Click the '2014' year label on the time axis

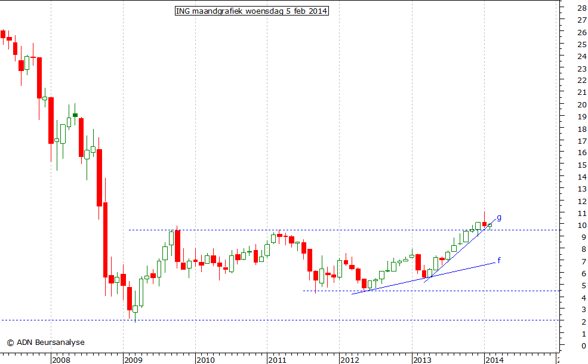(x=494, y=360)
